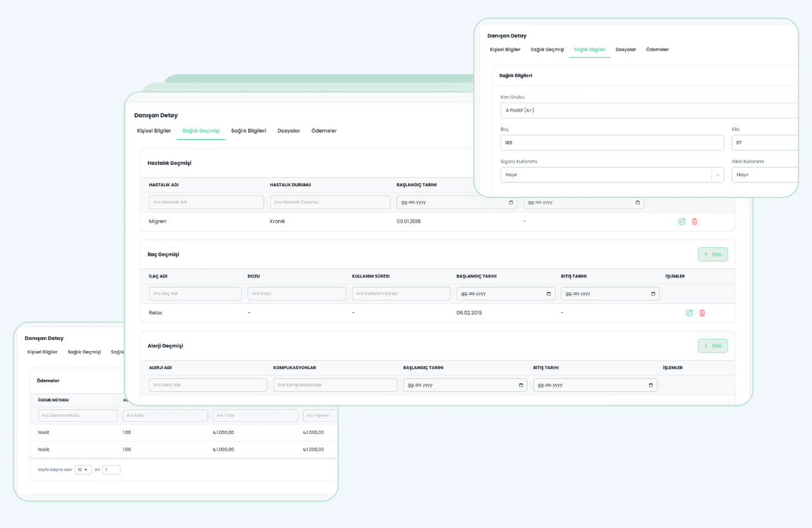
Task: Click edit icon in Migren row
Action: point(682,222)
